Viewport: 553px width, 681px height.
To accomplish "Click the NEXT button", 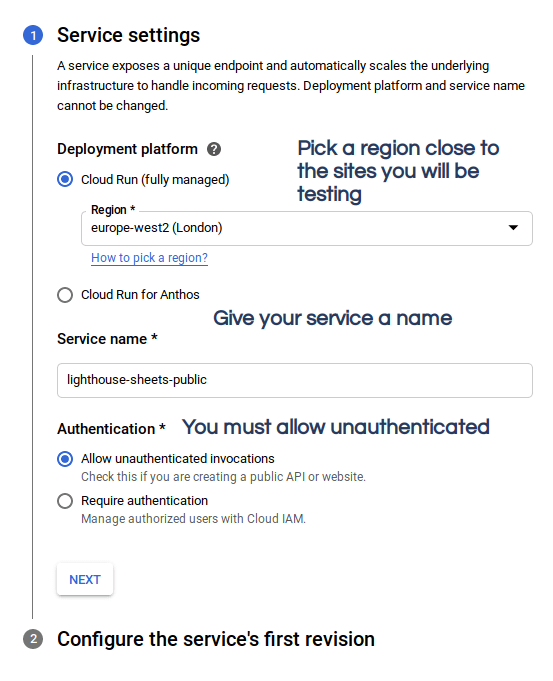I will click(x=85, y=579).
